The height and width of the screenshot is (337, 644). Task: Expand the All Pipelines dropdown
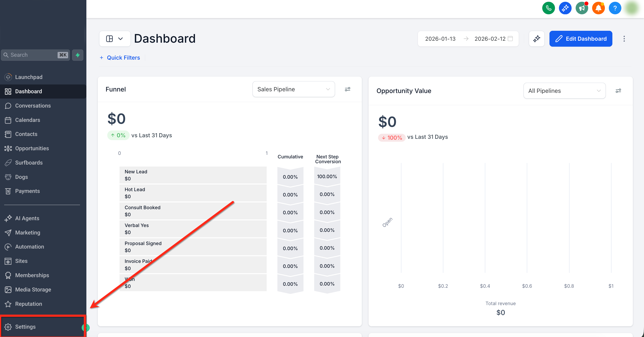(x=564, y=91)
